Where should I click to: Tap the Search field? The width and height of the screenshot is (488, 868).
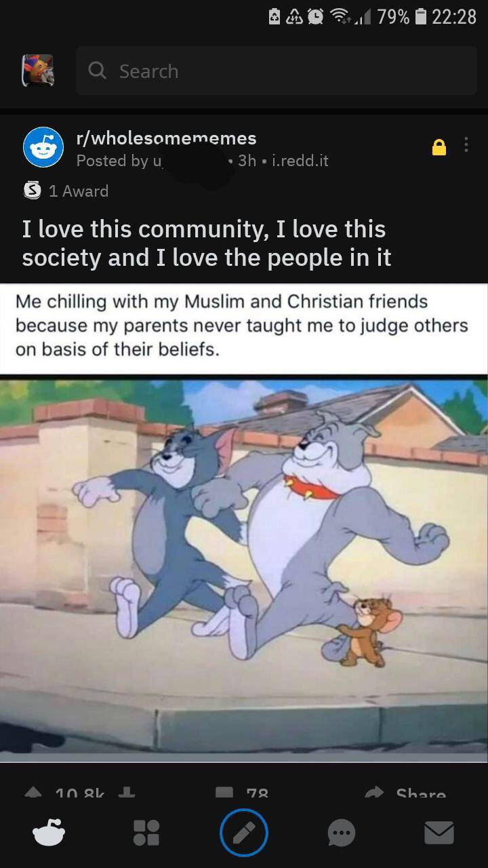[276, 71]
